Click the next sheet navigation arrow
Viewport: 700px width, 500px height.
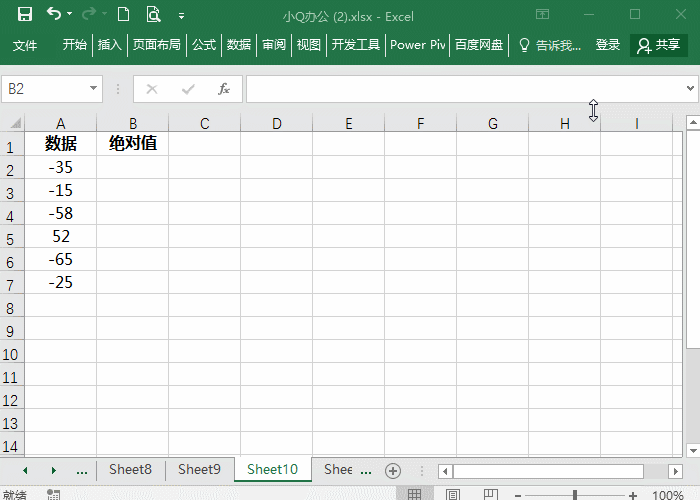pyautogui.click(x=54, y=471)
